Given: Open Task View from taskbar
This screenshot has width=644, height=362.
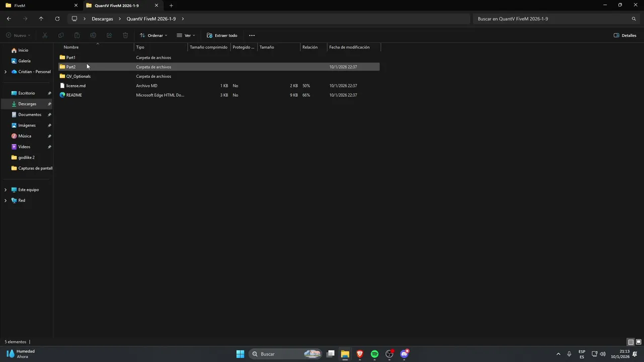Looking at the screenshot, I should [331, 354].
